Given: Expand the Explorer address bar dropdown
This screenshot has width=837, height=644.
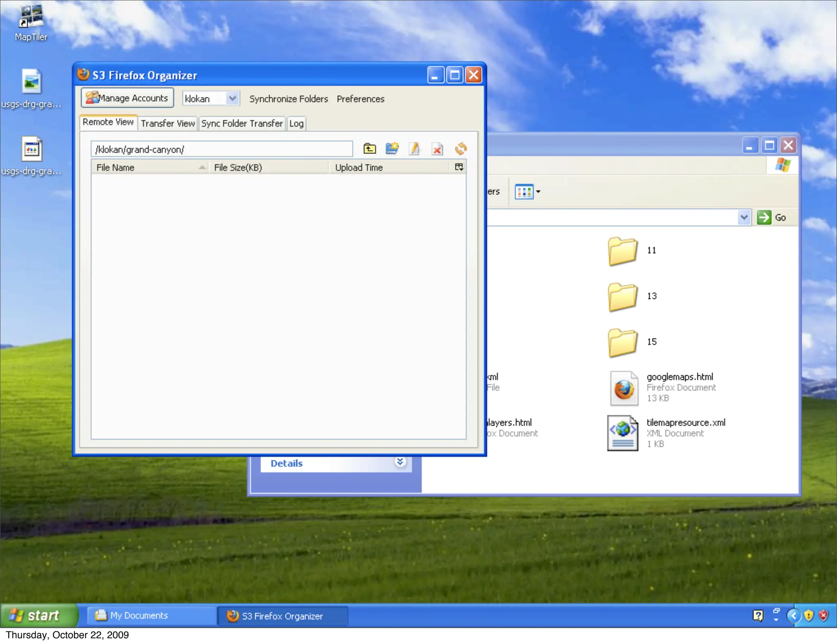Looking at the screenshot, I should 744,217.
